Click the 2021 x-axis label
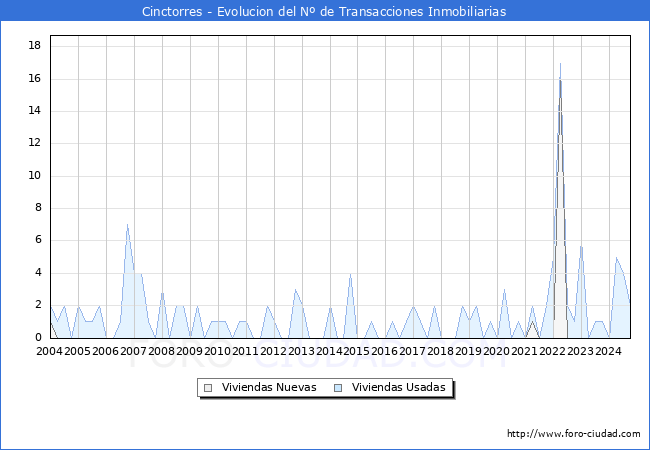 pyautogui.click(x=524, y=351)
